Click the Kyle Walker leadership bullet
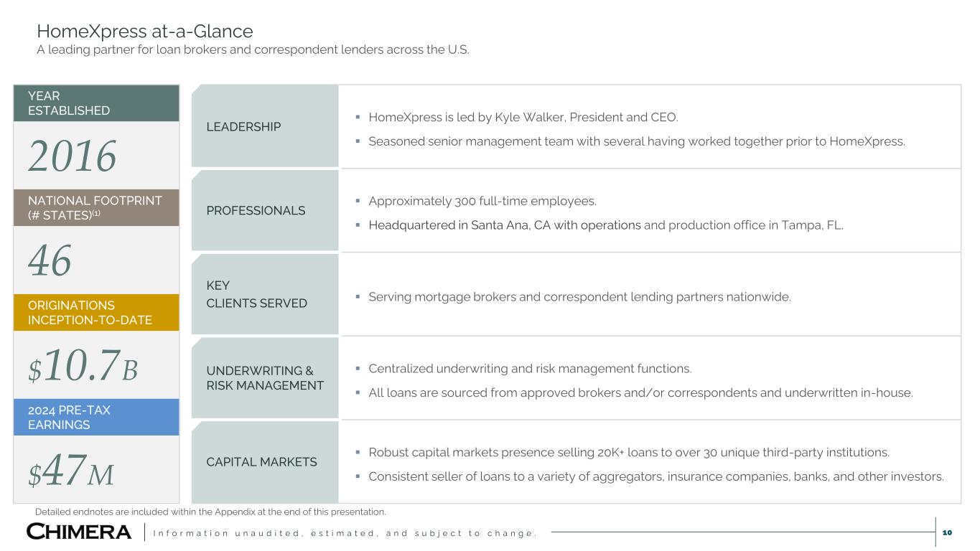The image size is (980, 551). [x=523, y=117]
